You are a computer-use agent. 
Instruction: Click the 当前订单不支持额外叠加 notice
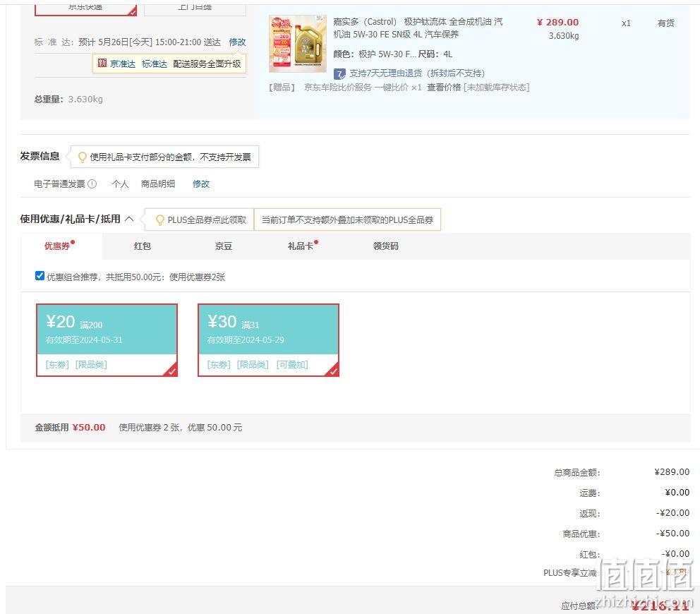click(x=347, y=219)
